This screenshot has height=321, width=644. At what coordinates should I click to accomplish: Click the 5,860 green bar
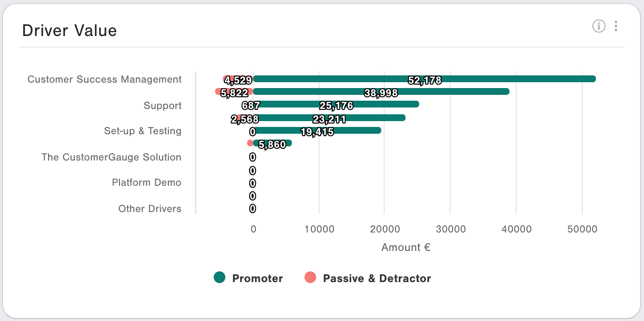tap(272, 143)
